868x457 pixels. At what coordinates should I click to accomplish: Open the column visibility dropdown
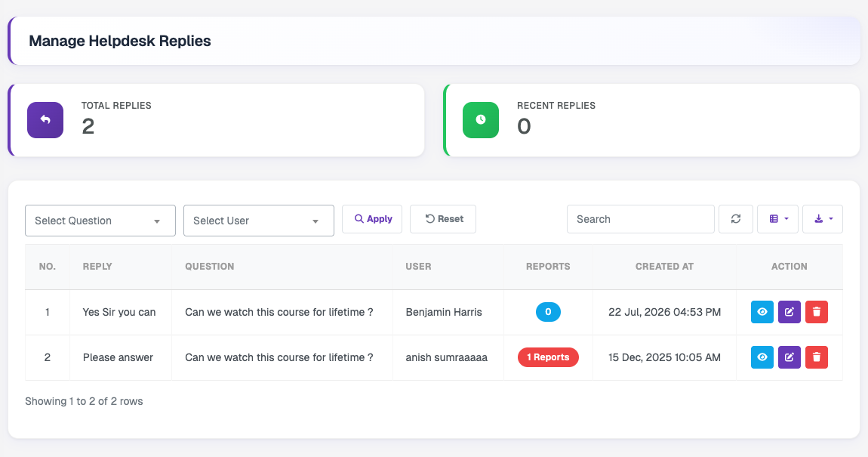tap(777, 219)
